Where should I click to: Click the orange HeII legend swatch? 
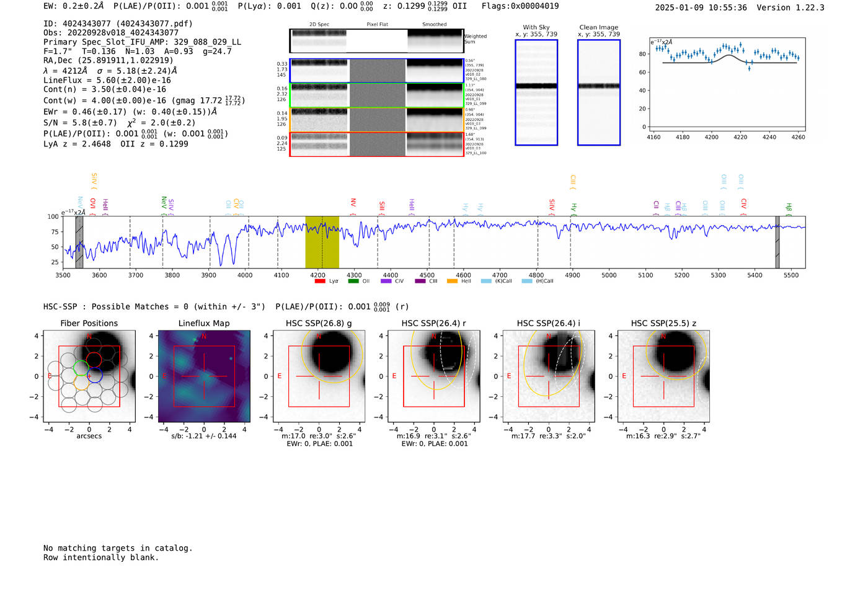452,281
